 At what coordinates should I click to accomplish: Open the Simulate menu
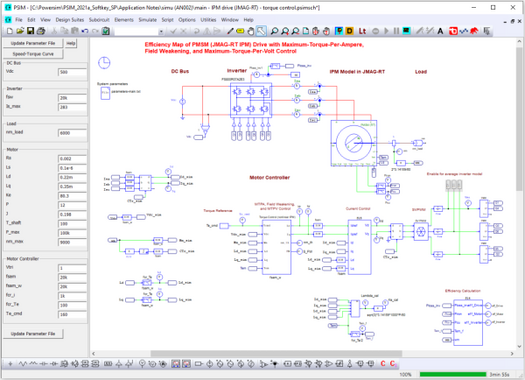tap(148, 20)
